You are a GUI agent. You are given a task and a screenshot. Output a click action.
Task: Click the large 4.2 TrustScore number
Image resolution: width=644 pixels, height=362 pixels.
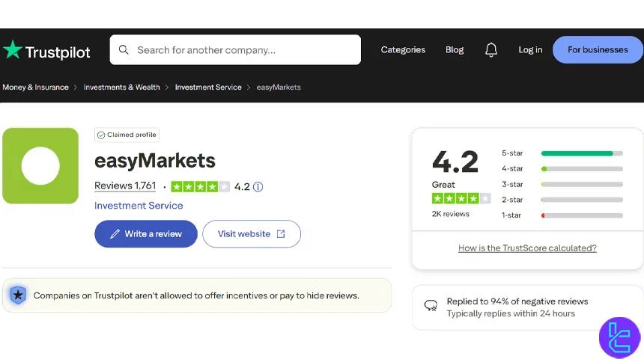(x=455, y=162)
